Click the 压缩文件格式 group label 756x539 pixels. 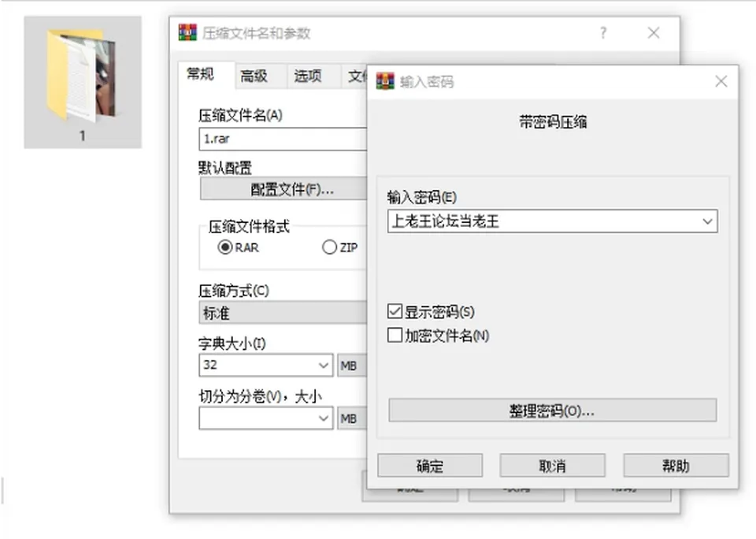coord(249,226)
